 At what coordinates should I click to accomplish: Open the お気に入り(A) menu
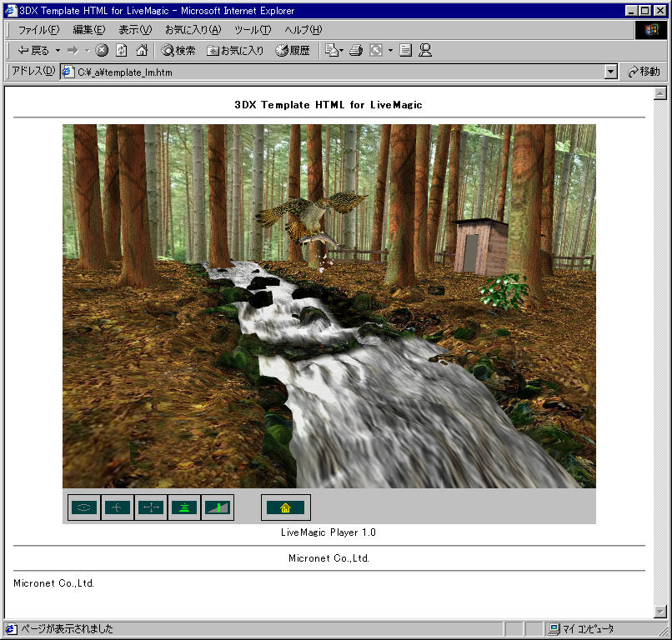pos(193,29)
